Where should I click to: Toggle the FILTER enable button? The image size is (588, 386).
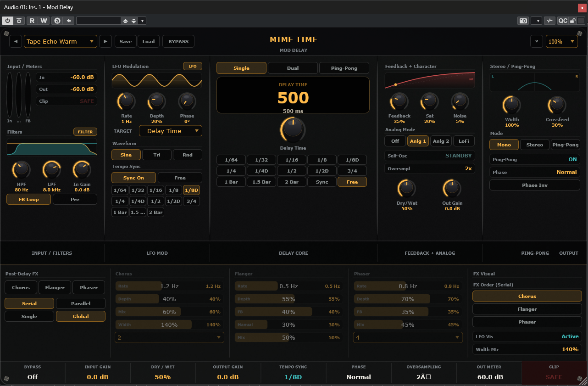tap(85, 132)
